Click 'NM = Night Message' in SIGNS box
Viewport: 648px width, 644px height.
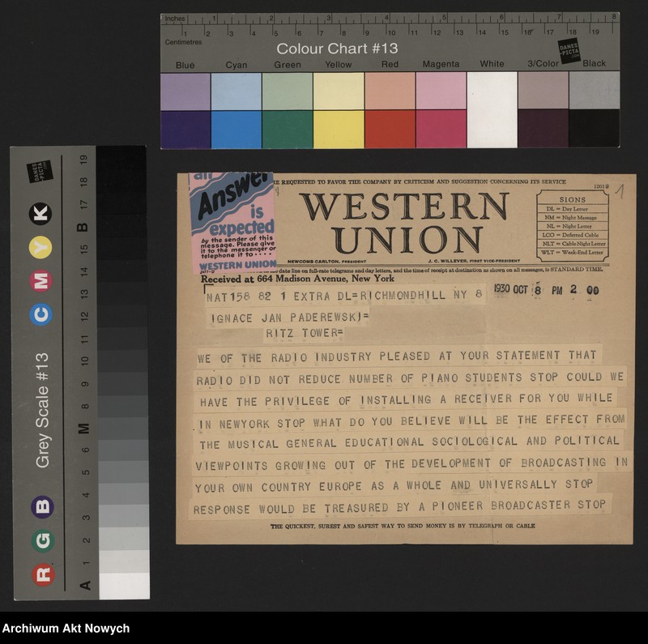pos(571,217)
